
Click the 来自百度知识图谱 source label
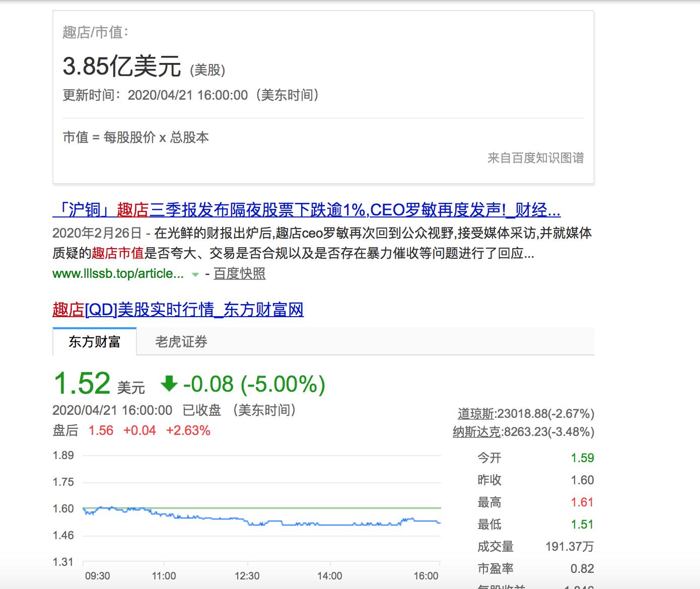[536, 158]
